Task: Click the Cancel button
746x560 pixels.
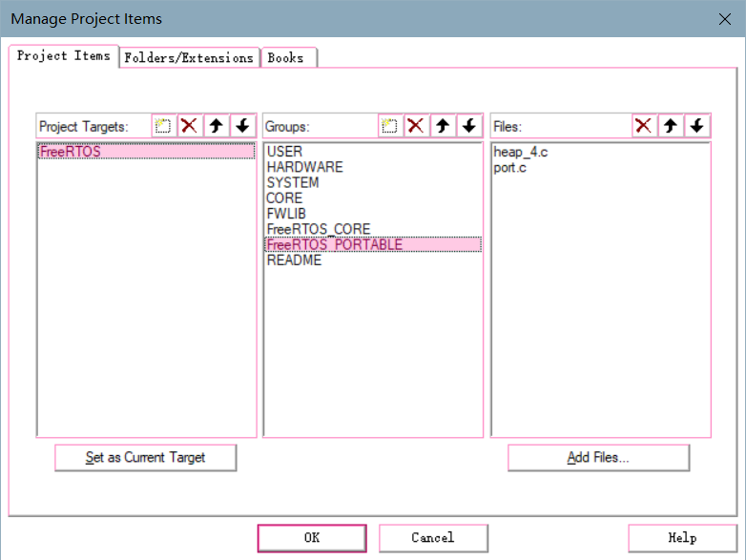Action: click(x=433, y=538)
